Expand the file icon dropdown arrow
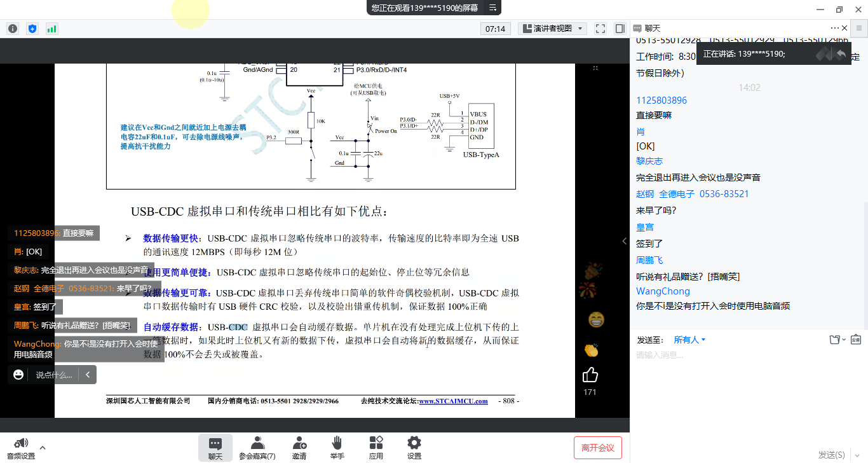The image size is (868, 463). click(x=844, y=340)
